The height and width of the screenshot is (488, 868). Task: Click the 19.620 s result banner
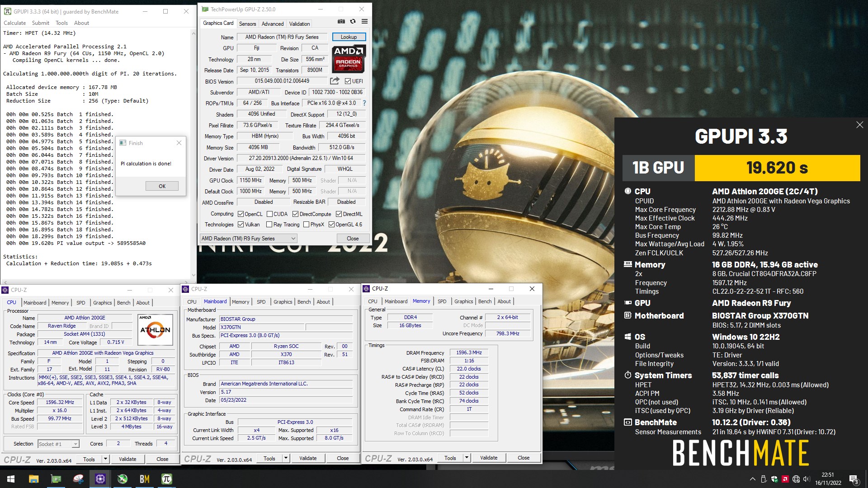point(777,168)
